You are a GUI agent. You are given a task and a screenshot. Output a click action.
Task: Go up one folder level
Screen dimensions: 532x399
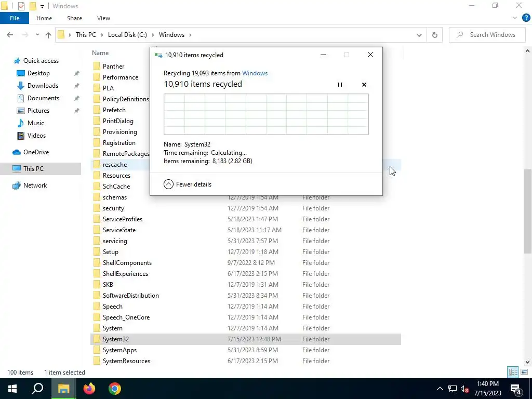click(x=48, y=35)
